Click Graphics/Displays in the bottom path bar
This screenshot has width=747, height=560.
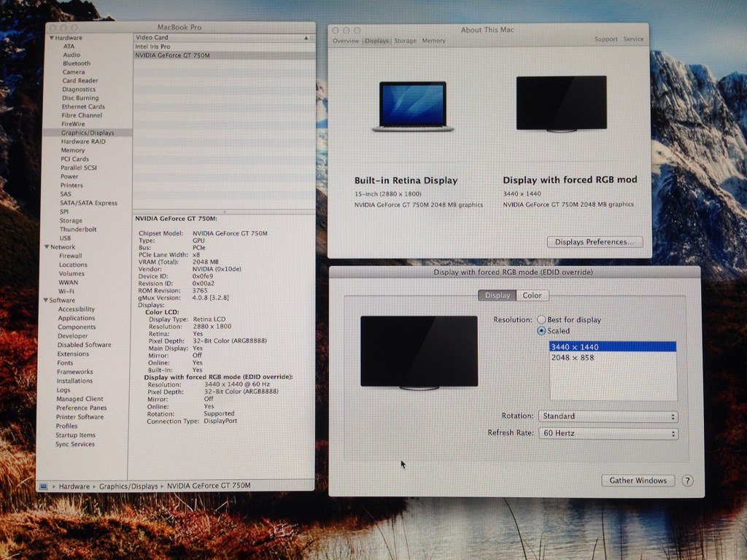tap(128, 486)
